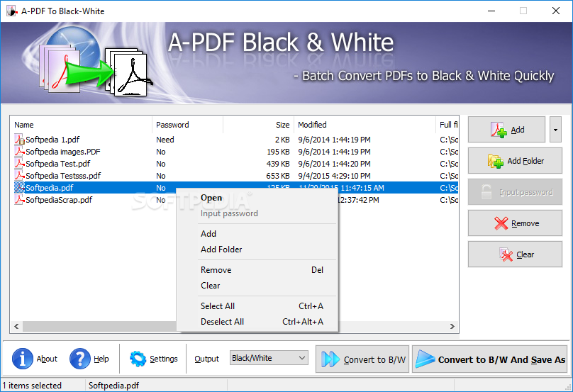Click the PDF icon of selected Softpedia.pdf
Viewport: 573px width, 392px height.
point(19,187)
